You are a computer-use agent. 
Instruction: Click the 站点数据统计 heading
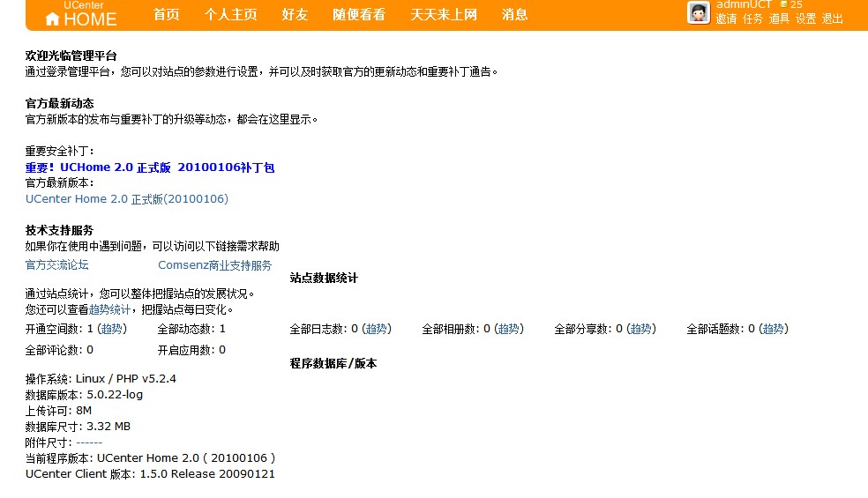324,279
